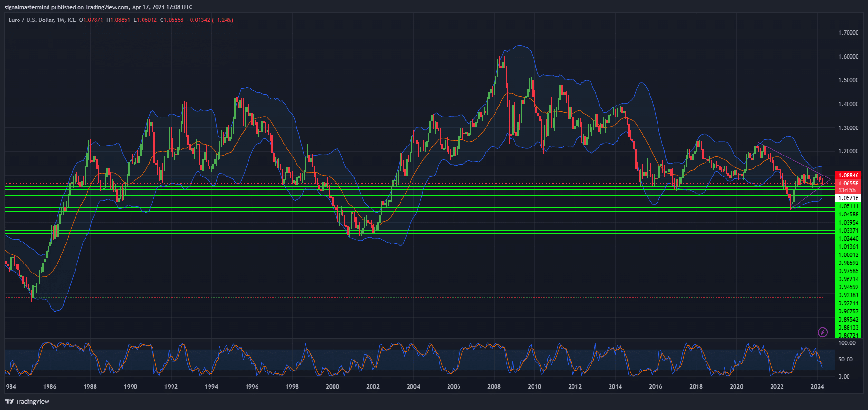Viewport: 868px width, 410px height.
Task: Click the green 0.90757 level label
Action: point(849,312)
